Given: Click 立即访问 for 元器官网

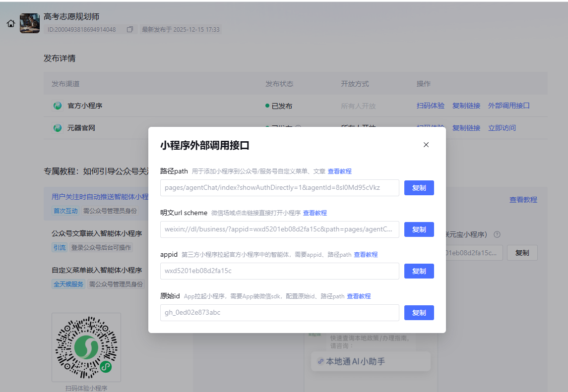Looking at the screenshot, I should tap(502, 128).
